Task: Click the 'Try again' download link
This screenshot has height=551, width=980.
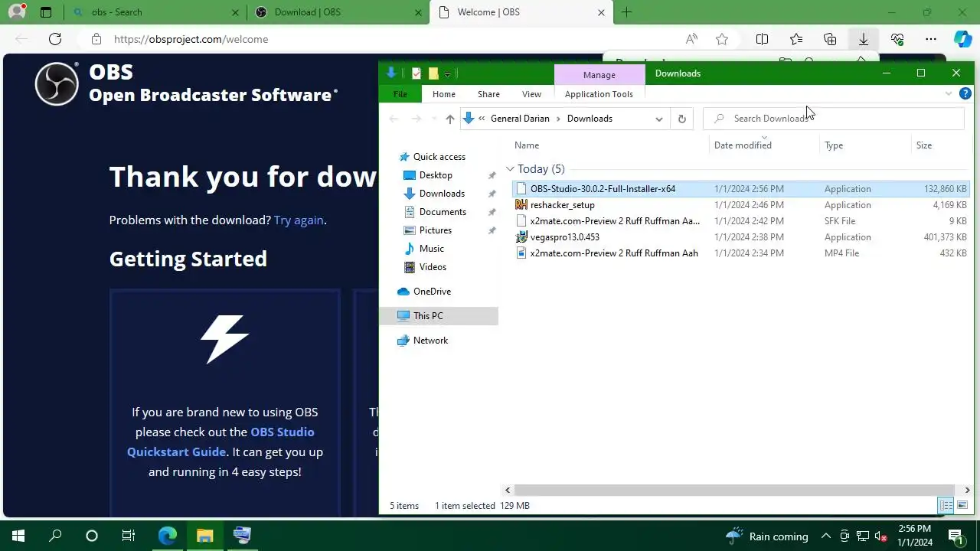Action: [299, 220]
